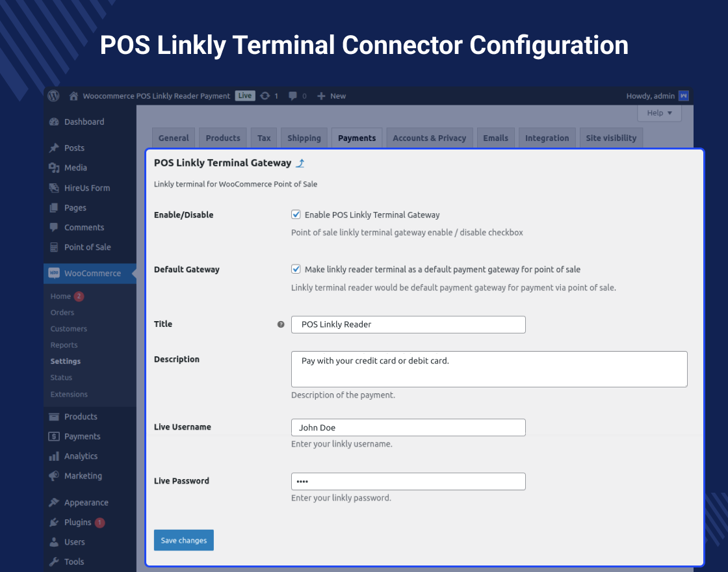Click the help tooltip beside Title field

point(280,324)
